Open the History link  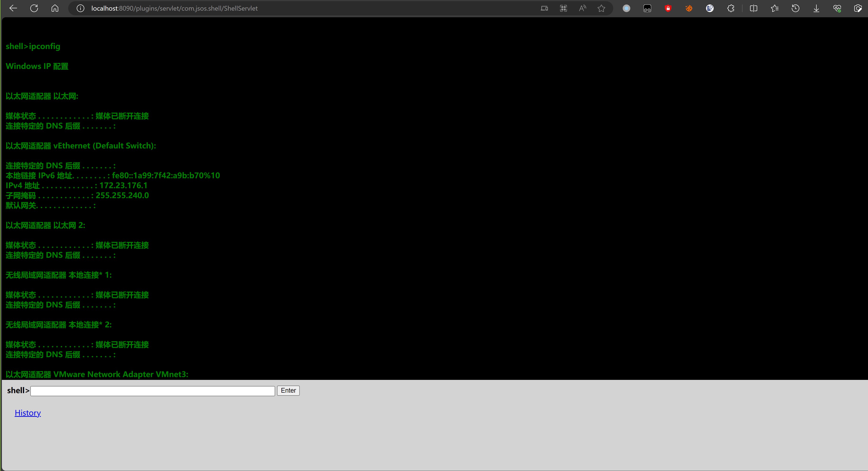[28, 413]
